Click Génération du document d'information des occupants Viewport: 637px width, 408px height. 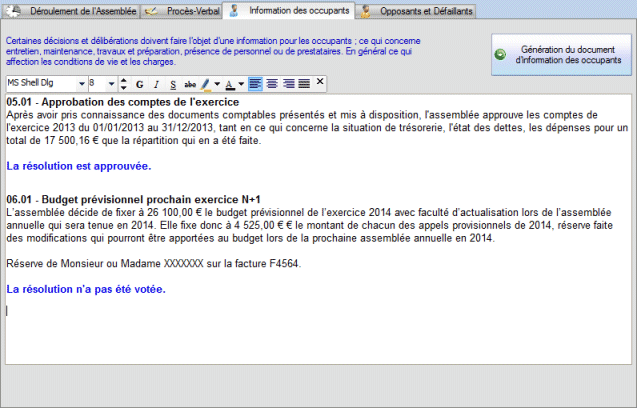561,55
